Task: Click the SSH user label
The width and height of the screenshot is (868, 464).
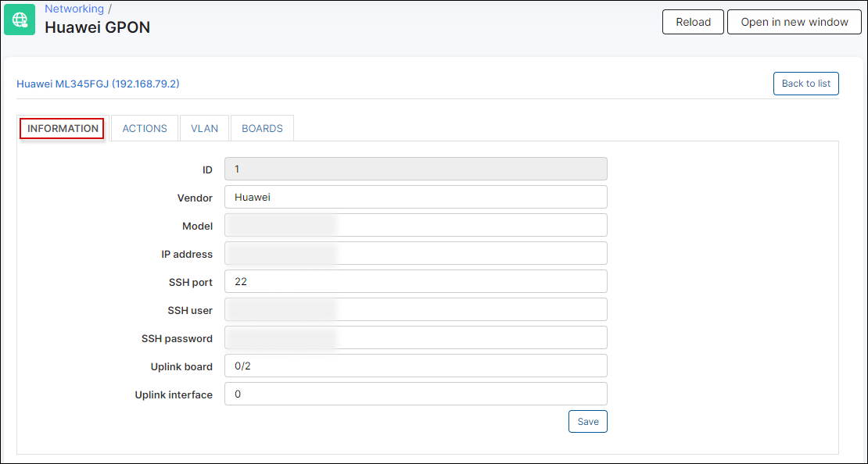Action: pyautogui.click(x=190, y=311)
